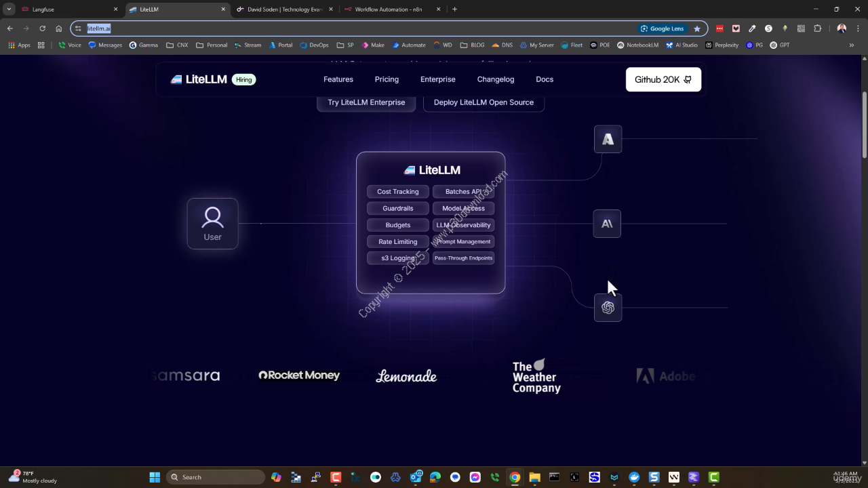The image size is (868, 488).
Task: Go back using the browser back arrow
Action: (x=10, y=28)
